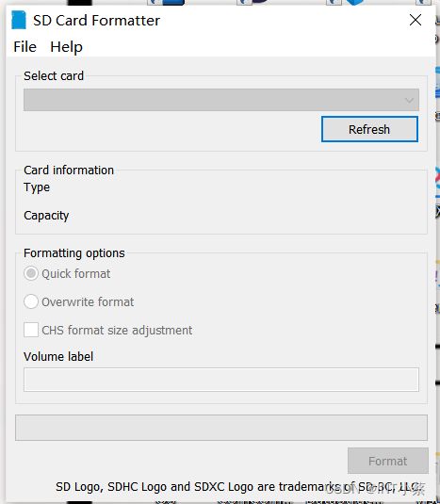The height and width of the screenshot is (504, 440).
Task: Open the Help menu
Action: pos(67,47)
